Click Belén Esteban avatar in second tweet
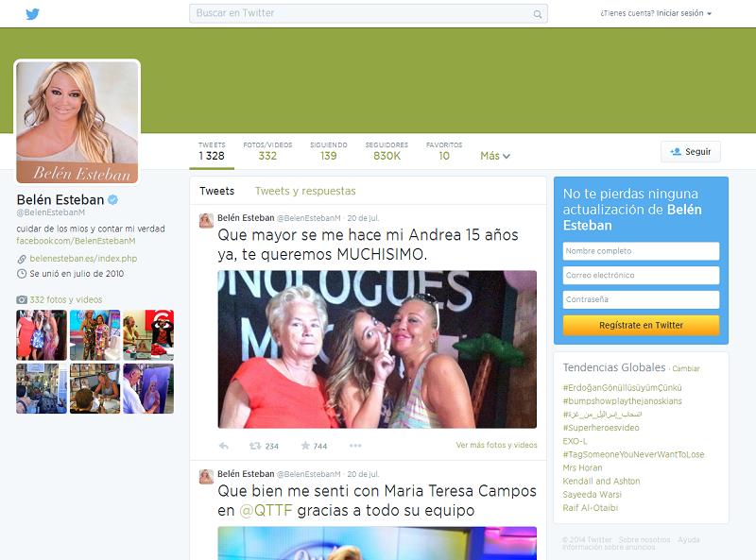The height and width of the screenshot is (560, 756). click(206, 476)
